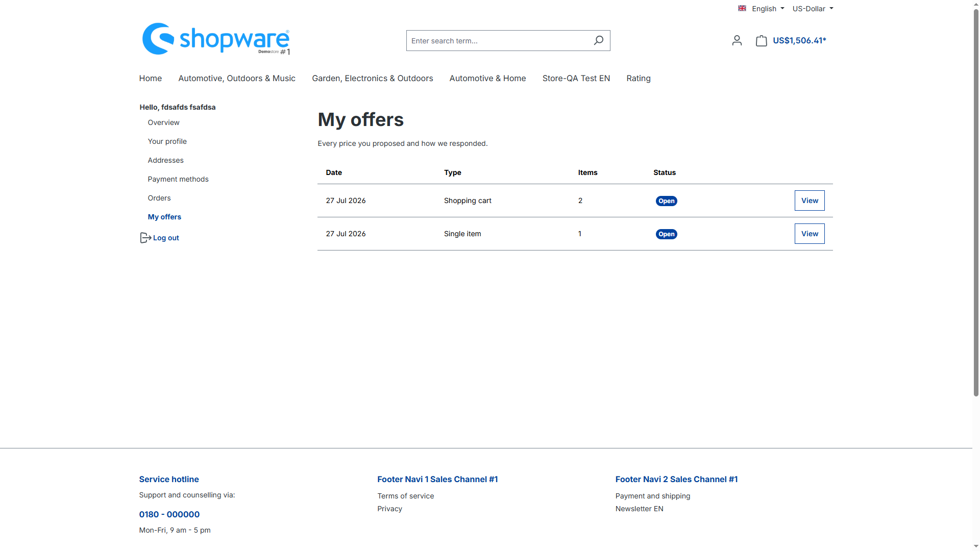Open the Home navigation item
Image resolution: width=980 pixels, height=551 pixels.
tap(150, 78)
